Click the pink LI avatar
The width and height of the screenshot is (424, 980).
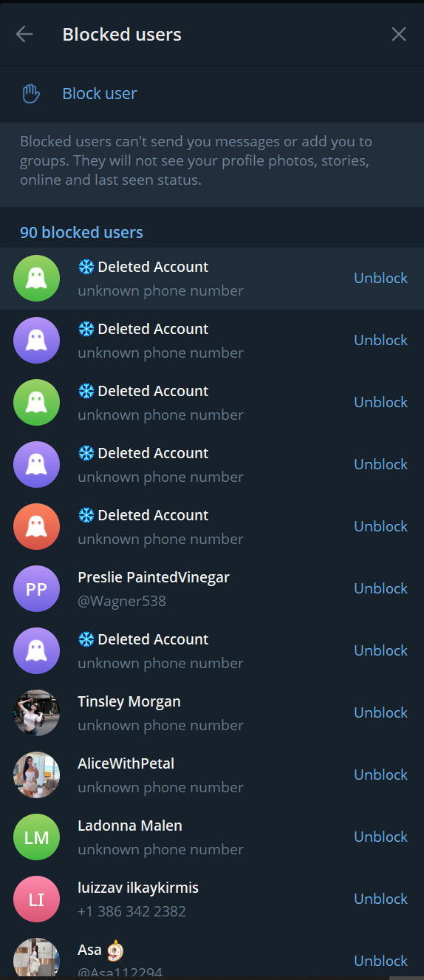[x=36, y=899]
